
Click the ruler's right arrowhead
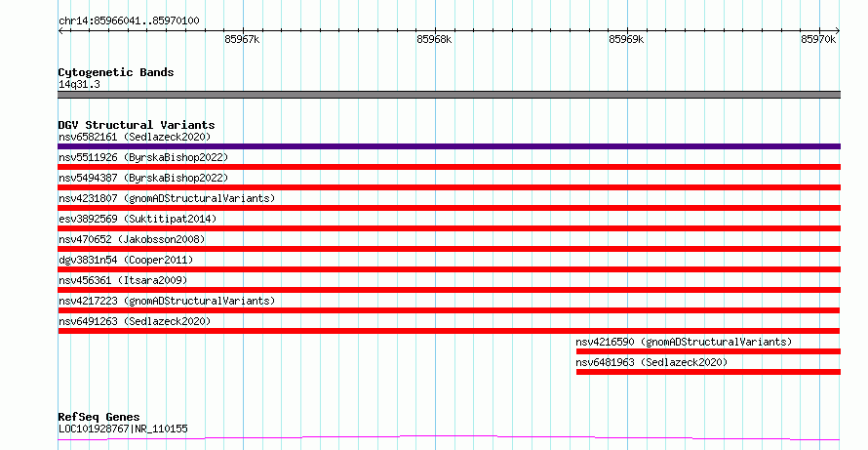[x=838, y=31]
